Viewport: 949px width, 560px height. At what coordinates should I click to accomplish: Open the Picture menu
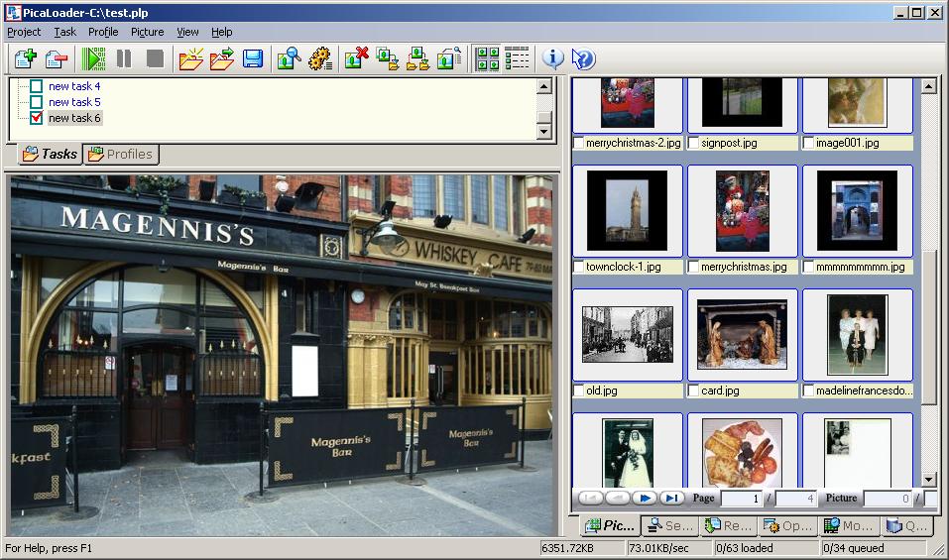click(147, 32)
